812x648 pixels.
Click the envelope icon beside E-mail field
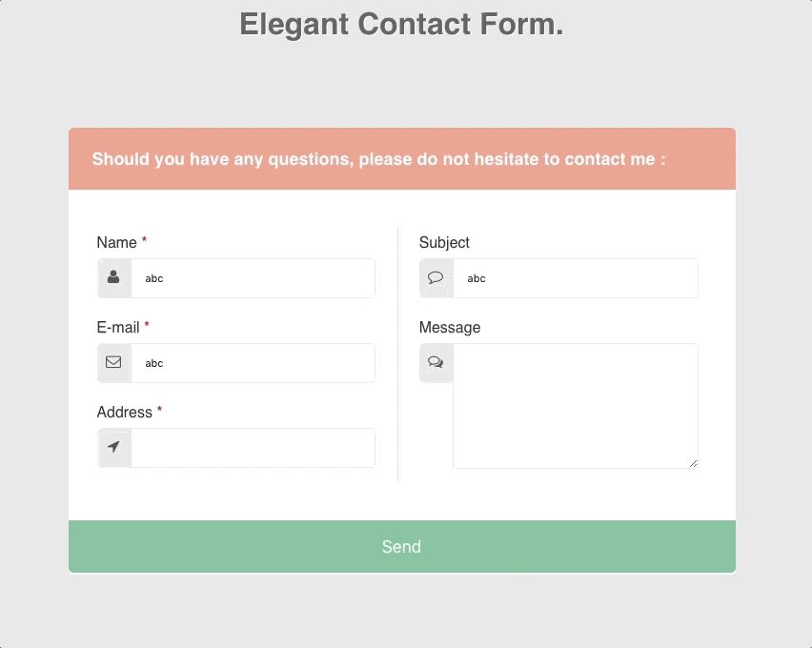click(x=113, y=362)
